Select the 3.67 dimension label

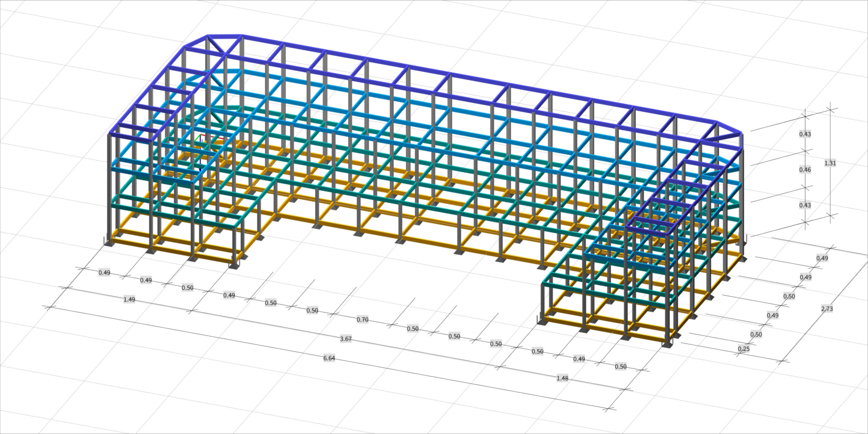[x=346, y=339]
